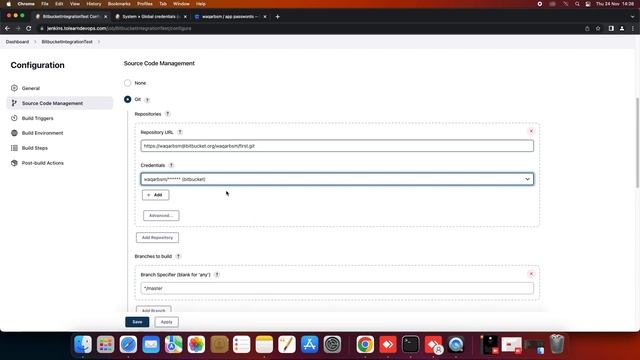This screenshot has width=640, height=360.
Task: Close the System Global credentials tab
Action: click(185, 17)
